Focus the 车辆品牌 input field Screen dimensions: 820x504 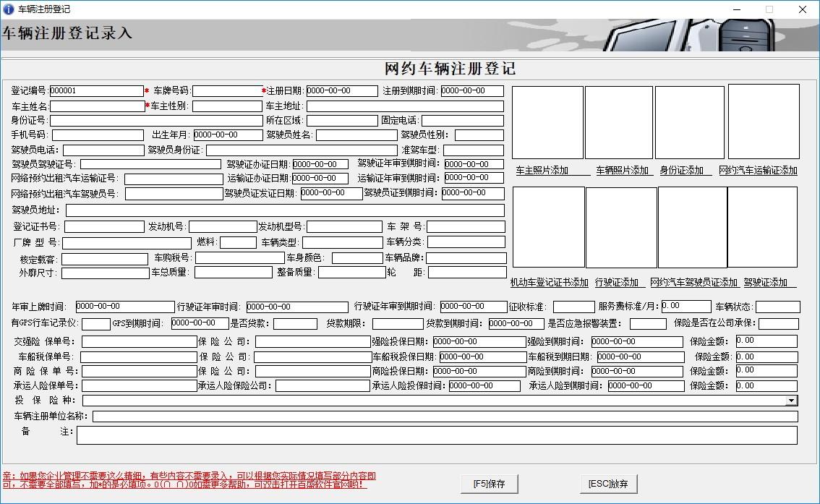[x=466, y=257]
